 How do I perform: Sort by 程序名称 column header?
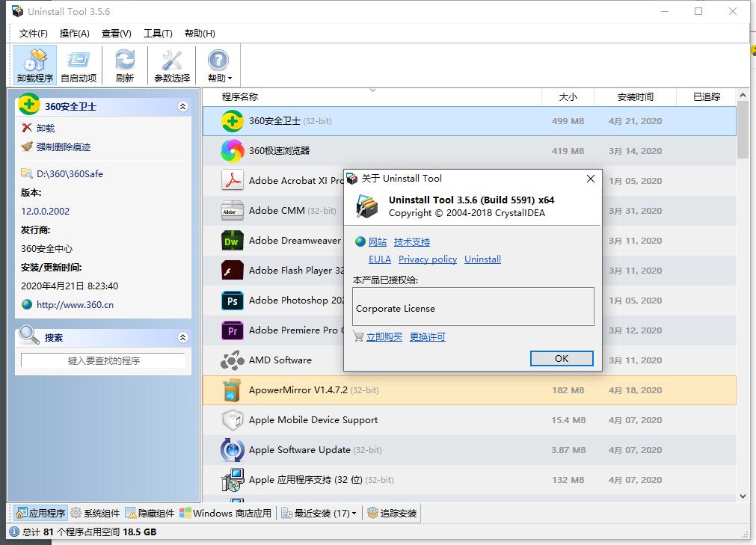pos(372,97)
